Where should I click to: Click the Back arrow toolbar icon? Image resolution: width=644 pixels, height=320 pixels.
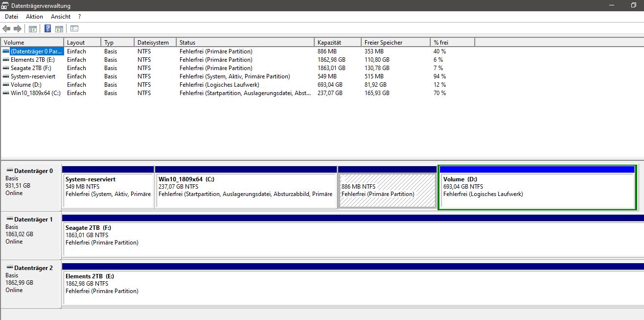[x=6, y=29]
